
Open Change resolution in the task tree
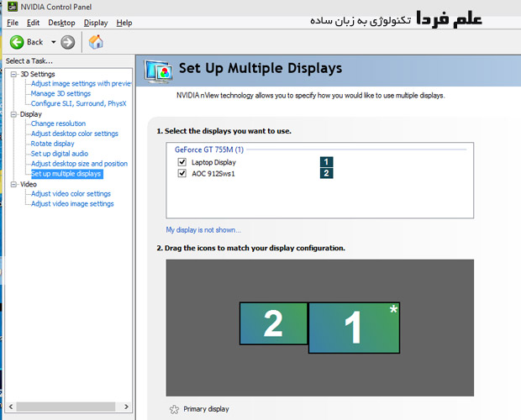pos(58,123)
